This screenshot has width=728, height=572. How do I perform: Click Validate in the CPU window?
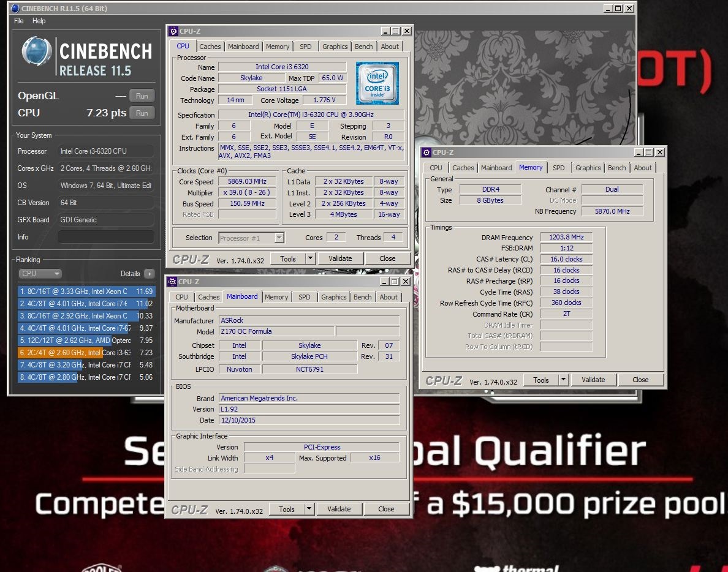340,258
